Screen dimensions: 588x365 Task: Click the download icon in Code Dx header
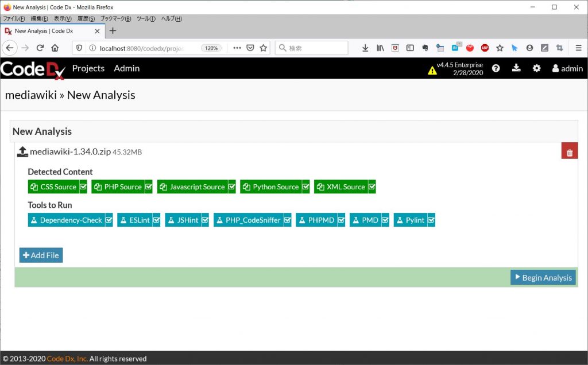(x=516, y=68)
